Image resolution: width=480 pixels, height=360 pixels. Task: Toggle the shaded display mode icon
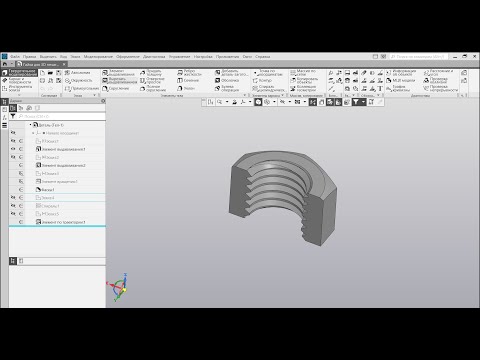point(258,102)
